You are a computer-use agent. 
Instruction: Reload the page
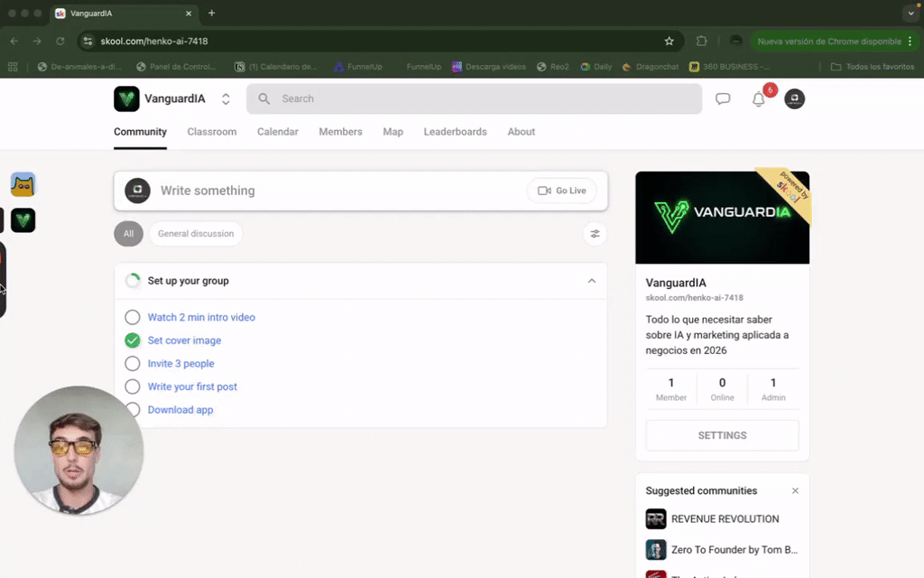60,42
